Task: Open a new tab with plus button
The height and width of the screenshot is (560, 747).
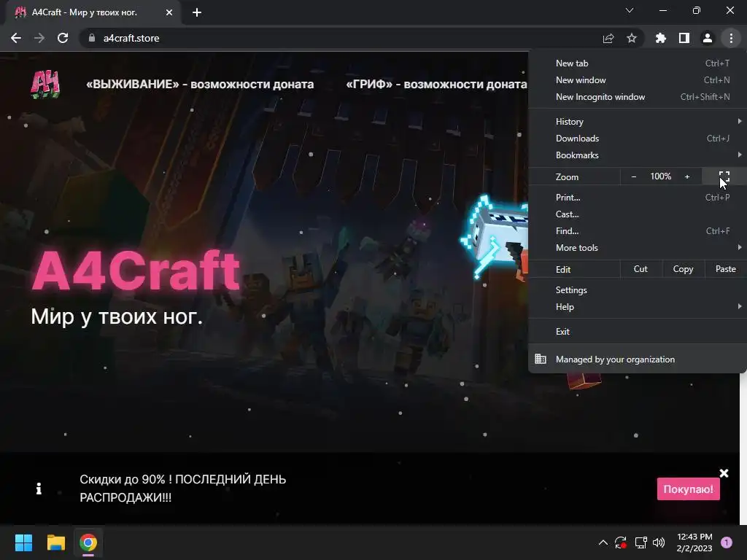Action: click(x=197, y=12)
